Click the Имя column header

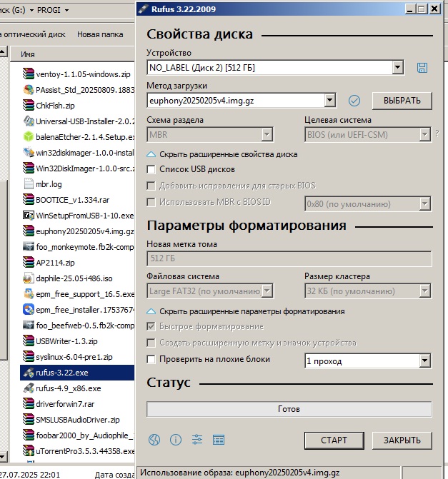click(x=28, y=54)
